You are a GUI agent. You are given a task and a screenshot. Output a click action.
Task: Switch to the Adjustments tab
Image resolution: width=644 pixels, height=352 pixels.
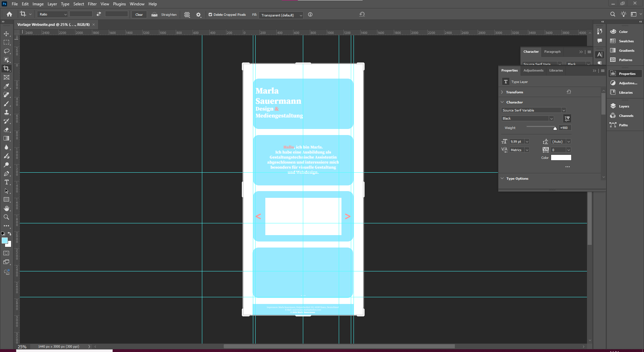pos(533,70)
